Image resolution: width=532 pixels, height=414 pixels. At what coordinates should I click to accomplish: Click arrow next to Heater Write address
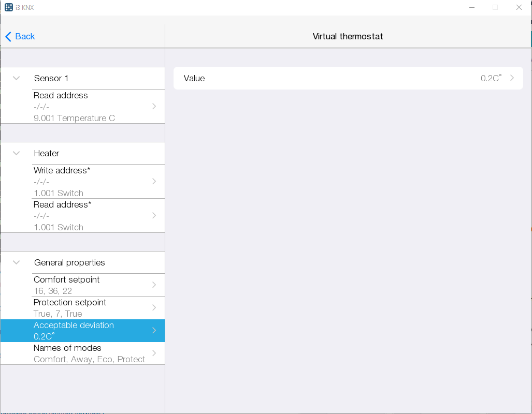click(x=154, y=181)
